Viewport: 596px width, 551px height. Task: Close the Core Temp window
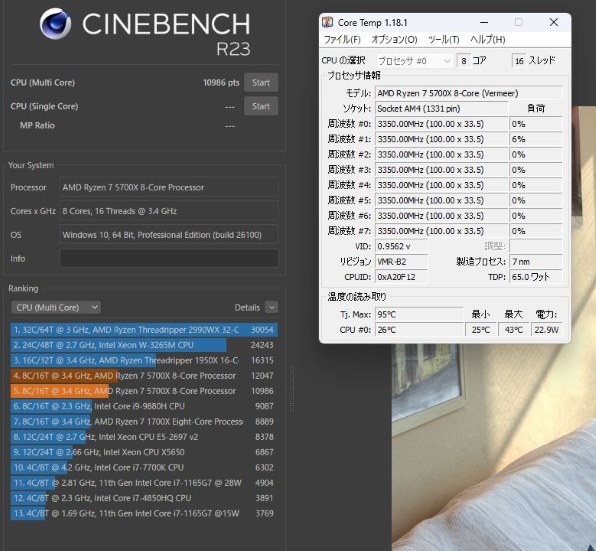(x=554, y=22)
